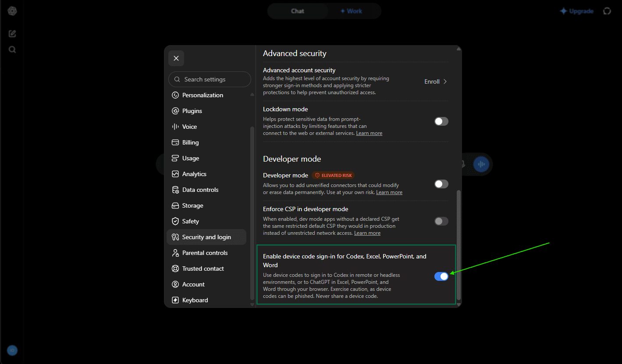Click the Account profile icon
The height and width of the screenshot is (364, 622).
[175, 284]
